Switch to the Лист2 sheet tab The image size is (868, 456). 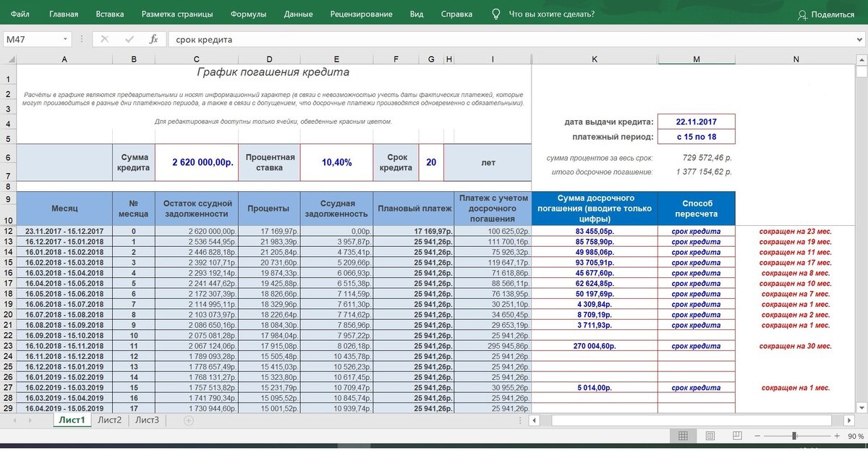tap(109, 420)
